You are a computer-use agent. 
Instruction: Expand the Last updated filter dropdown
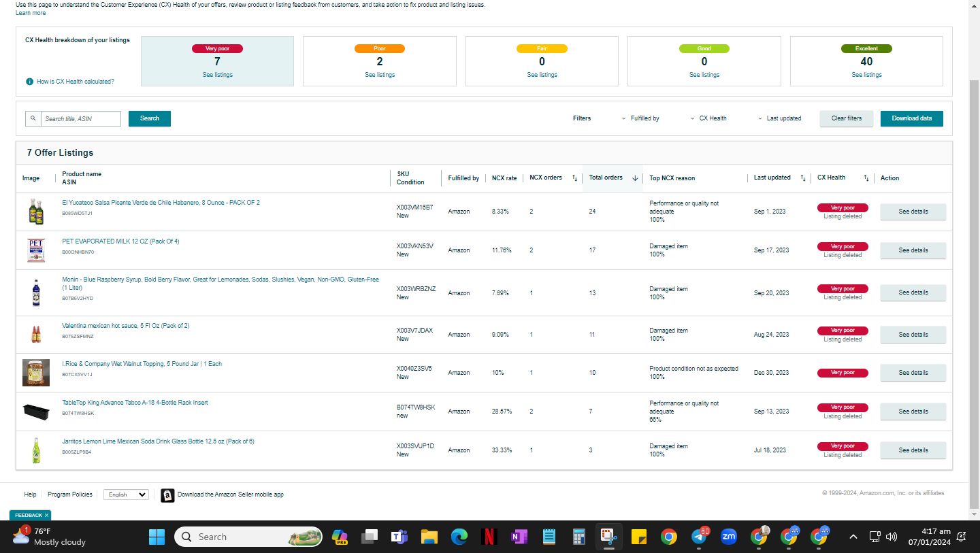(779, 118)
